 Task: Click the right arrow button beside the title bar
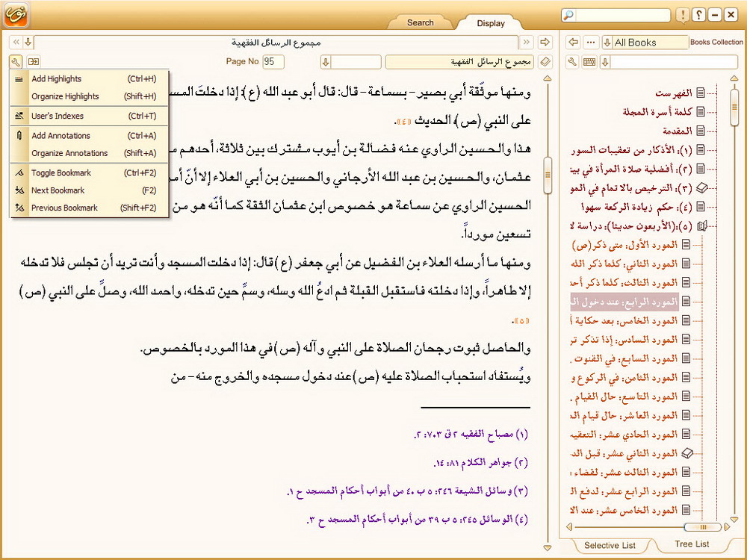point(545,42)
